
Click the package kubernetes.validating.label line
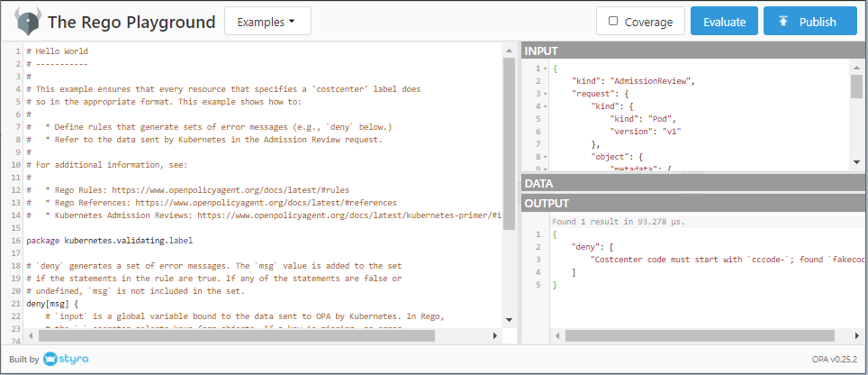point(110,241)
